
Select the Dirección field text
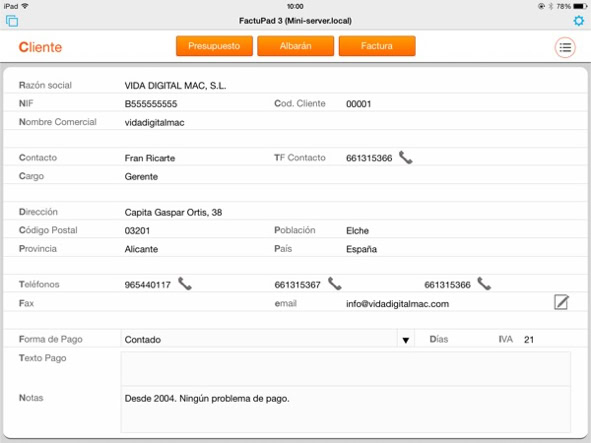tap(173, 212)
